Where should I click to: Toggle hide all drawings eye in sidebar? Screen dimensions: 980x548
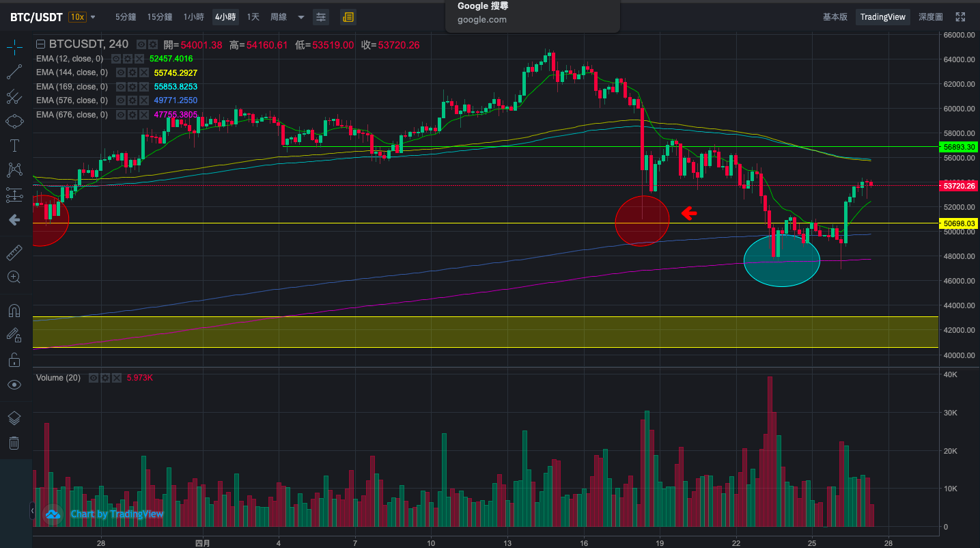pos(14,385)
